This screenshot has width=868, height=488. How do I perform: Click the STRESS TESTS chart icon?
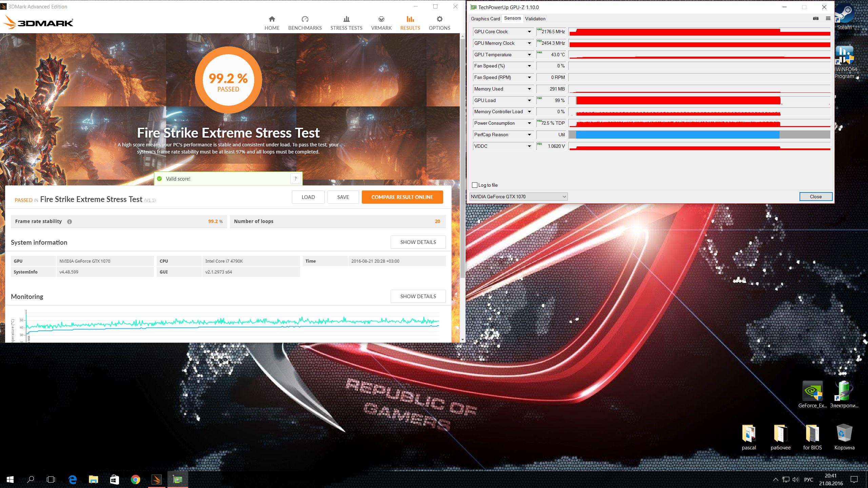click(x=346, y=19)
